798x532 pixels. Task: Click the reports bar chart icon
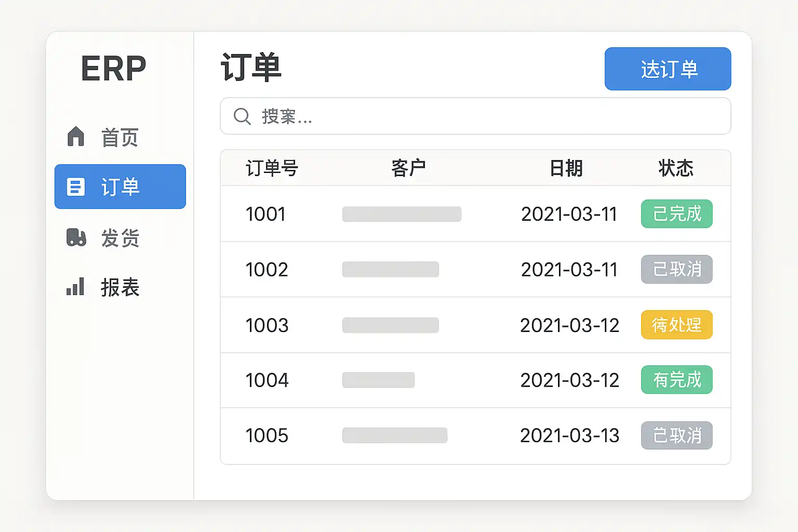point(75,287)
